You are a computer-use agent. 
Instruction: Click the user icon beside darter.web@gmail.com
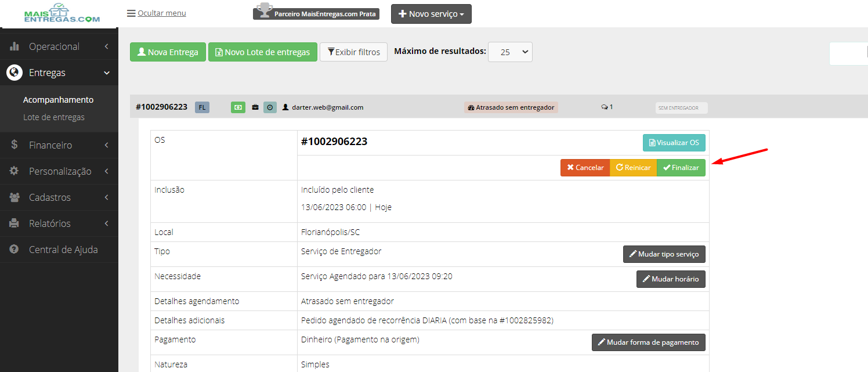pyautogui.click(x=285, y=107)
